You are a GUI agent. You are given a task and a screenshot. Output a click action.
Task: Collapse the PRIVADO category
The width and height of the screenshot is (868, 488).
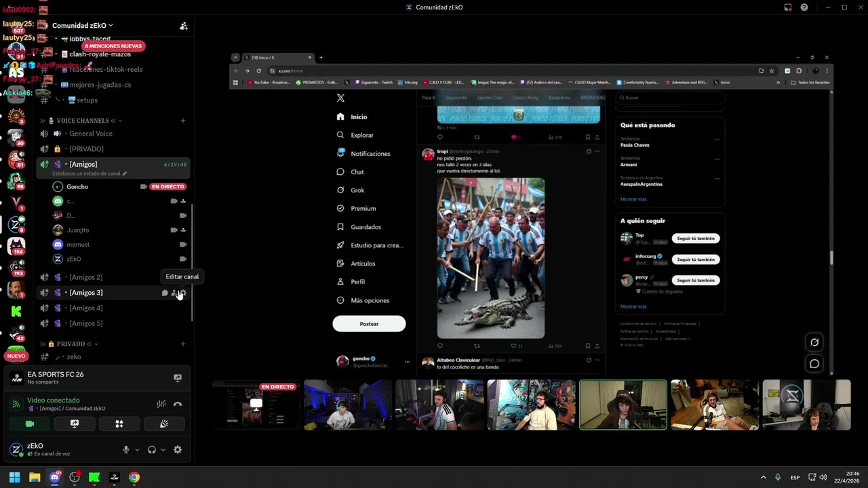tap(70, 344)
